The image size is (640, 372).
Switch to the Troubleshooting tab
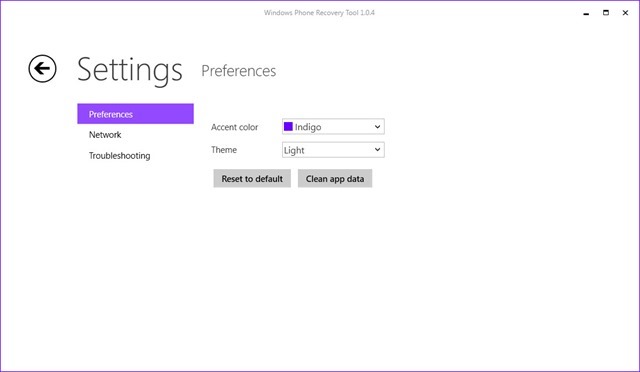119,156
